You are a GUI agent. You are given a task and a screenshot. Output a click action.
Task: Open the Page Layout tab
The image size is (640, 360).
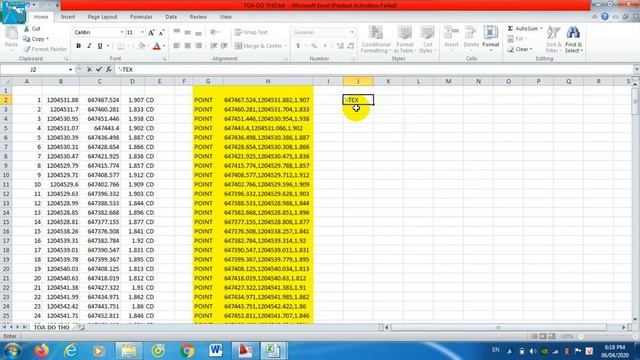pos(102,17)
